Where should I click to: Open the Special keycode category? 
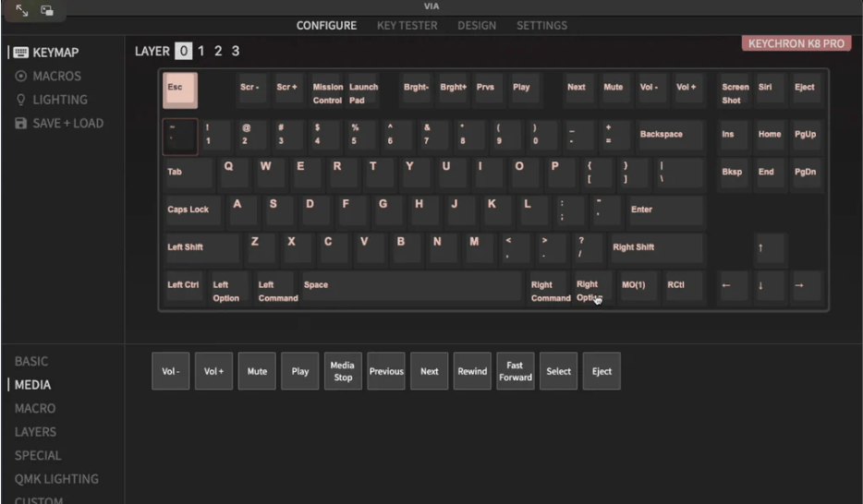(38, 456)
